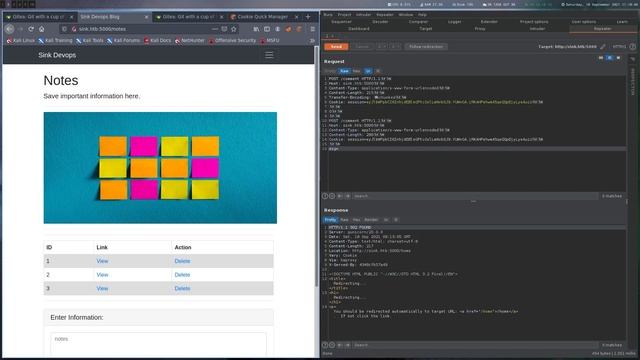Reload the page in Firefox
The height and width of the screenshot is (360, 640).
click(x=31, y=29)
